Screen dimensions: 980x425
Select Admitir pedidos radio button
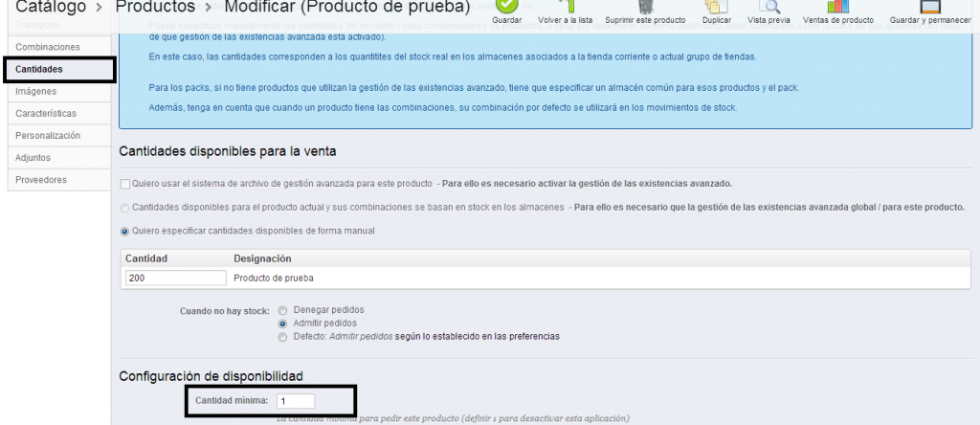point(282,324)
